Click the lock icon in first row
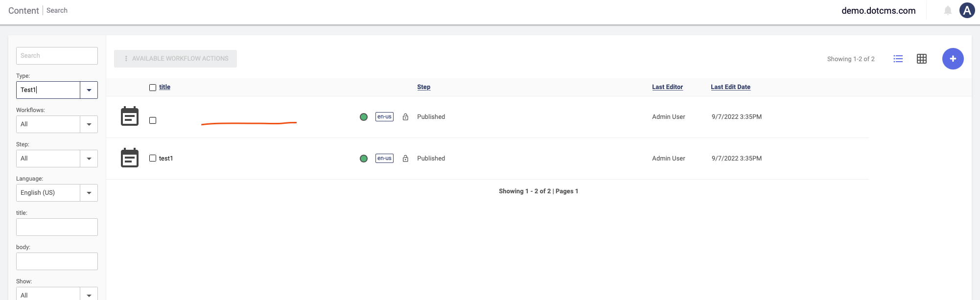The image size is (980, 300). pos(405,117)
